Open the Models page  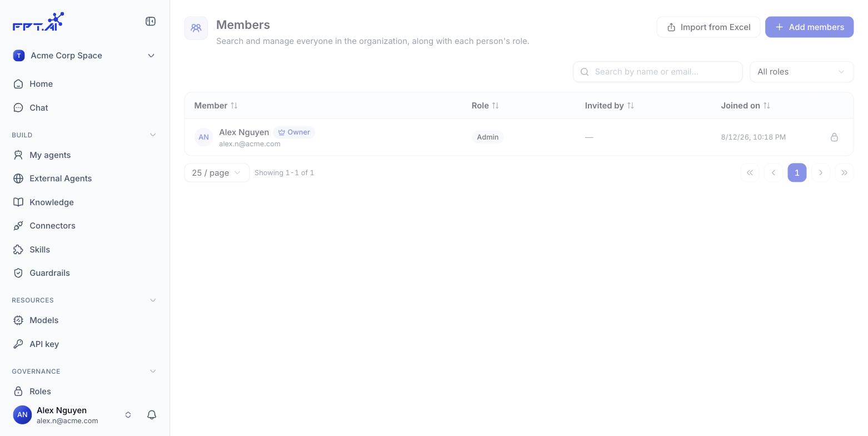[x=84, y=320]
